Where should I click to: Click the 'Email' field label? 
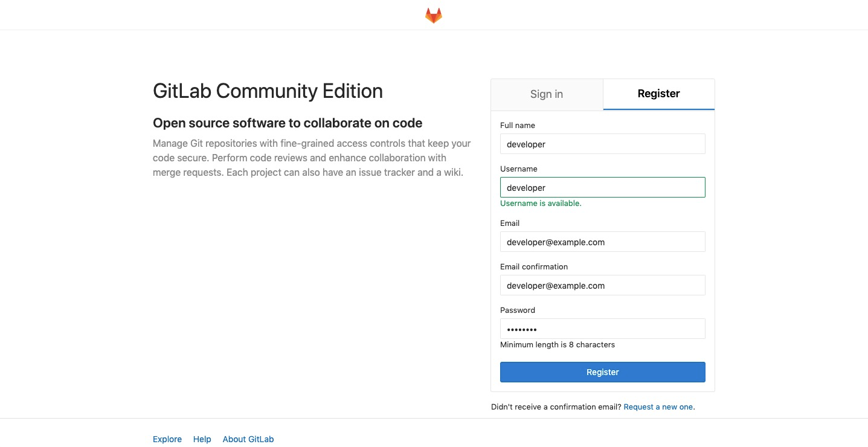click(x=510, y=224)
